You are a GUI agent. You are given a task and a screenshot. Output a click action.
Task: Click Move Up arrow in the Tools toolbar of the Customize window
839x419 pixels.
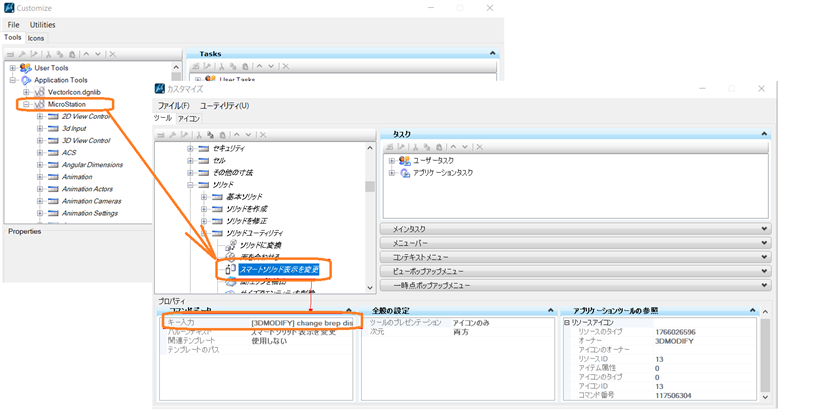[86, 54]
